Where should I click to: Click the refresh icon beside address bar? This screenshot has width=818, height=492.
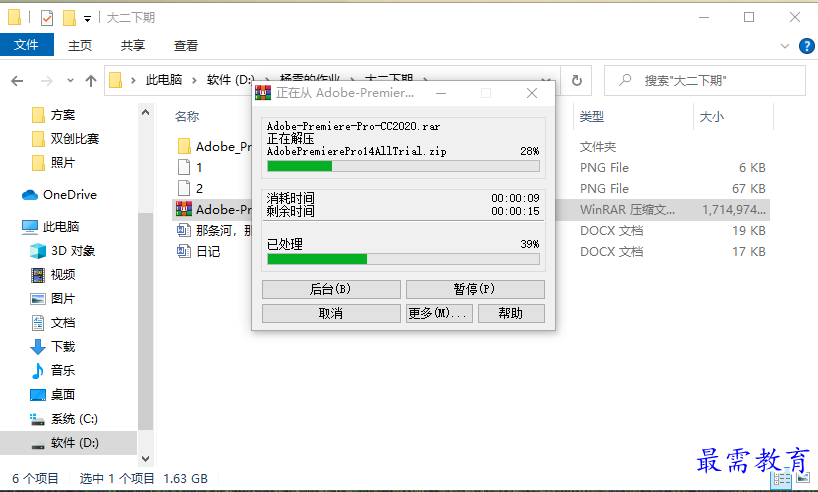tap(576, 80)
